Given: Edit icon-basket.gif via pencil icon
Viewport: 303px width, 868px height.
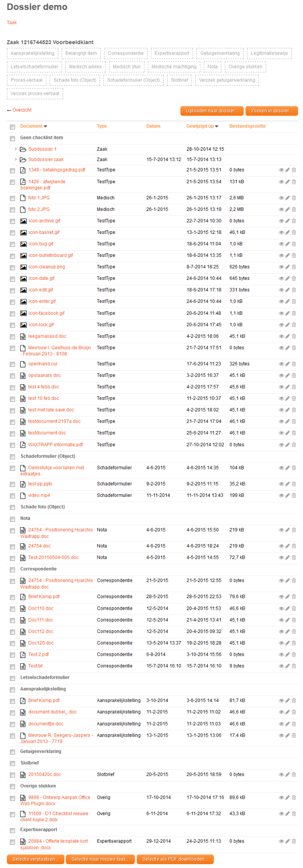Looking at the screenshot, I should click(287, 233).
